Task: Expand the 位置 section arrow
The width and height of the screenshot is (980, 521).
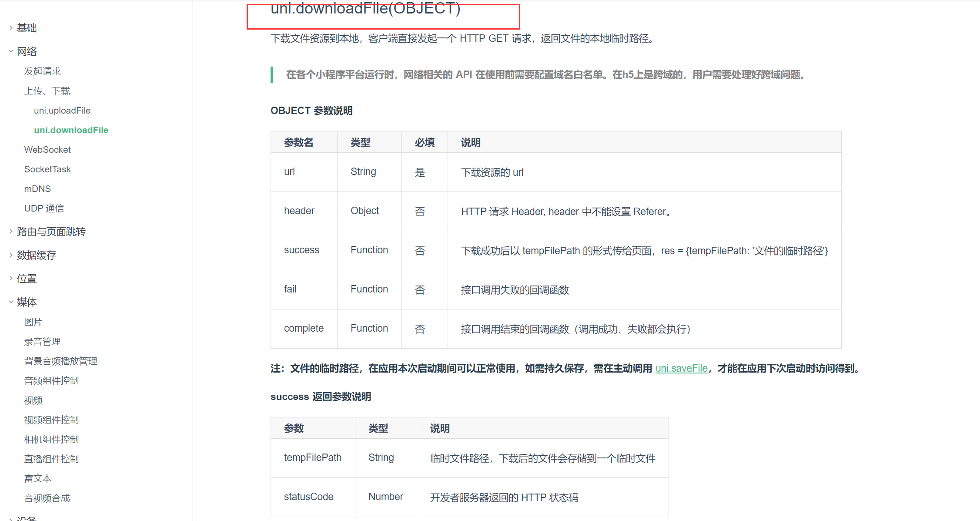Action: click(x=11, y=279)
